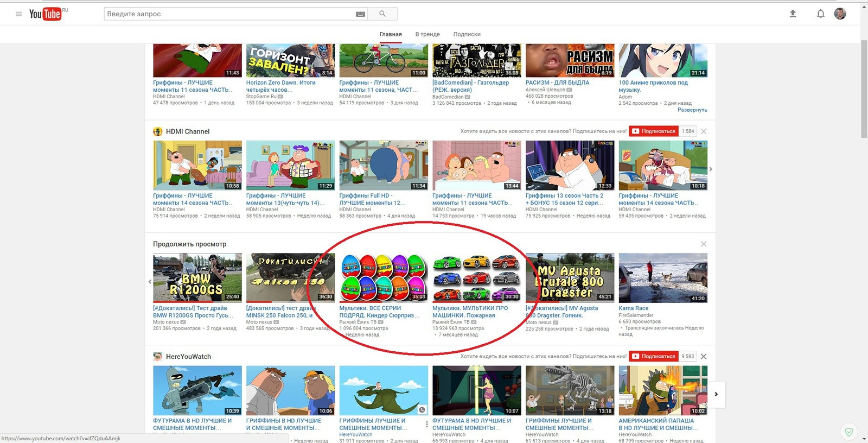
Task: Open StopGame.Ru channel link
Action: point(261,97)
